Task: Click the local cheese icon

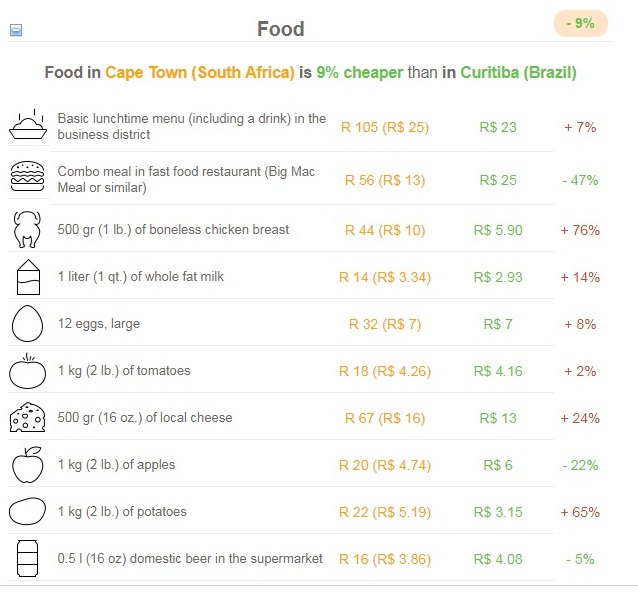Action: 27,418
